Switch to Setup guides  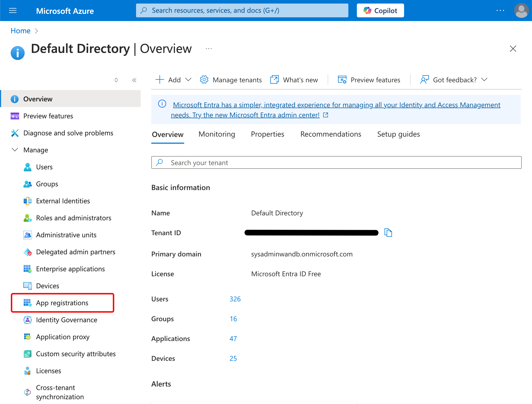tap(398, 134)
